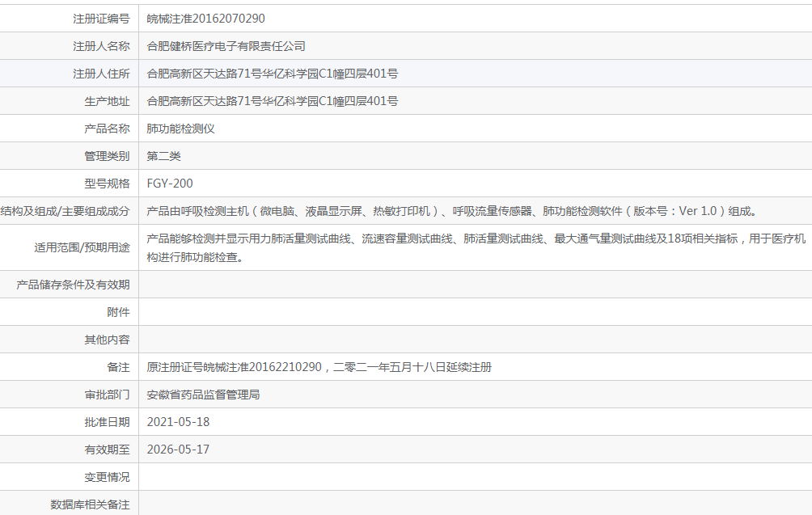Image resolution: width=812 pixels, height=515 pixels.
Task: Select the registrant name 合肥健桥医疗电子有限责任公司
Action: [226, 46]
